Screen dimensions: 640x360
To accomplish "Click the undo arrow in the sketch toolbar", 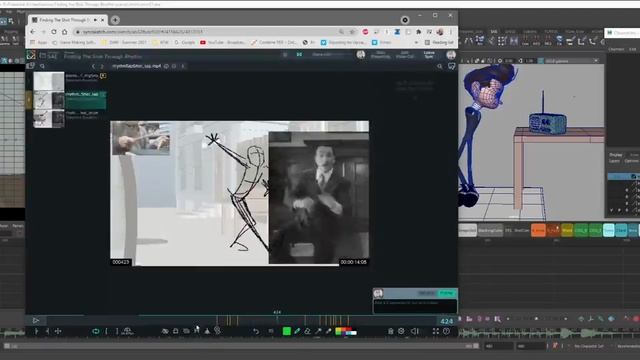I will (256, 331).
